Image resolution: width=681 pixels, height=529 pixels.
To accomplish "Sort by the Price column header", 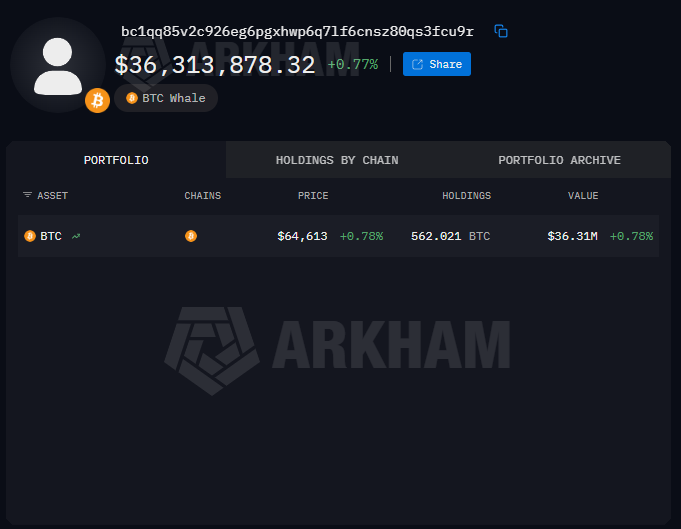I will [x=313, y=196].
